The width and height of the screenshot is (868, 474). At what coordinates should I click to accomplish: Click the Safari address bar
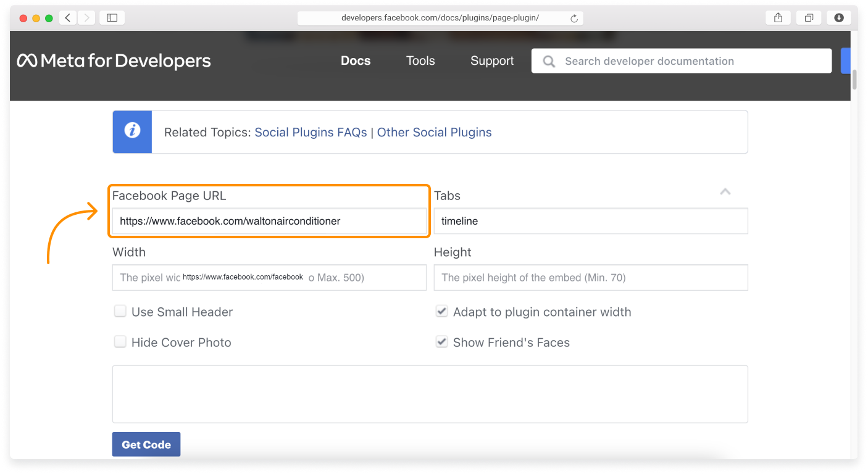click(x=440, y=18)
